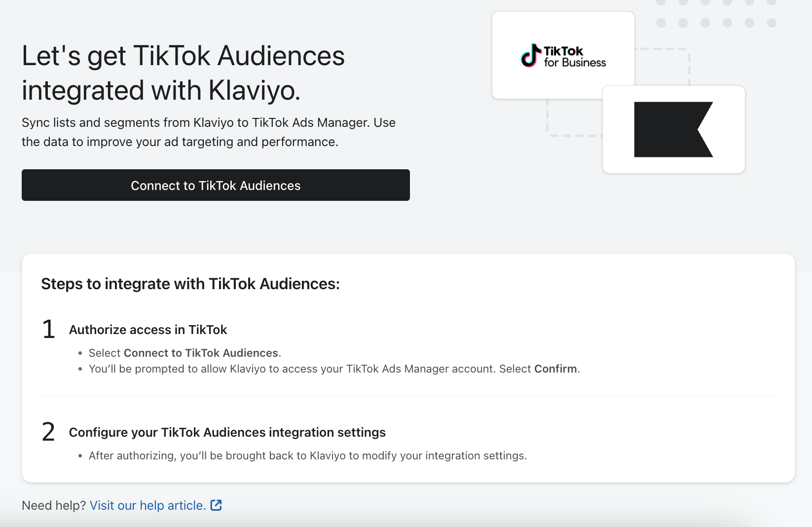Screen dimensions: 812x527
Task: Click the 'Steps to integrate with TikTok Audiences:' title
Action: coord(190,284)
